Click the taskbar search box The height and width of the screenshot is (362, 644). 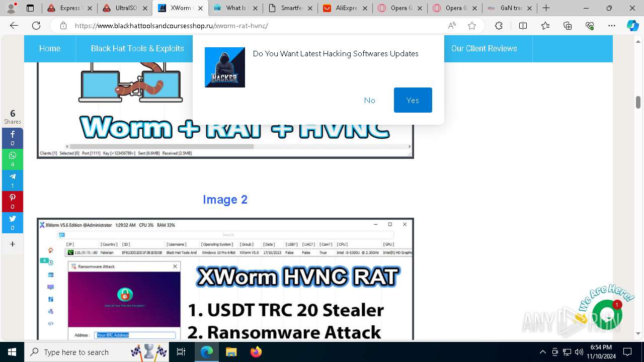click(97, 352)
